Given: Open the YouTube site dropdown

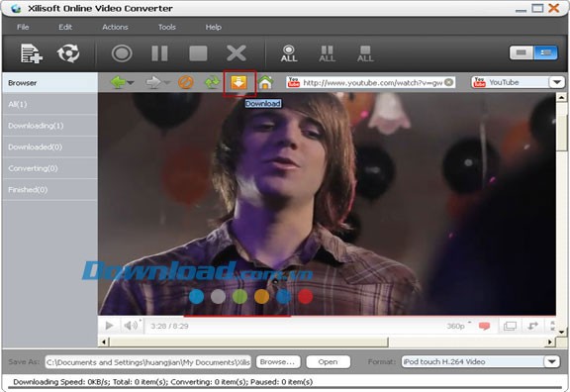Looking at the screenshot, I should (556, 82).
